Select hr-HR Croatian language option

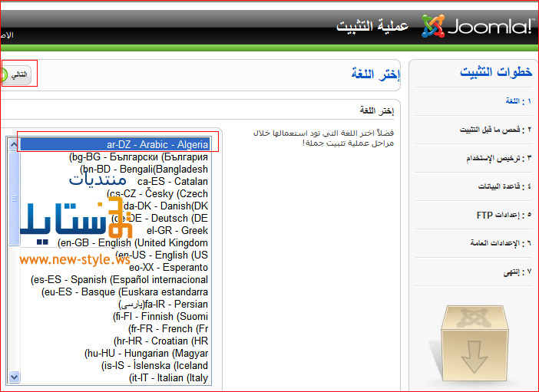coord(114,341)
